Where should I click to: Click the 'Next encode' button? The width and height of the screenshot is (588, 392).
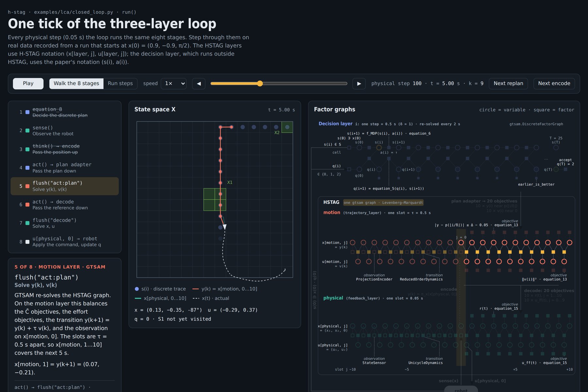[x=554, y=84]
